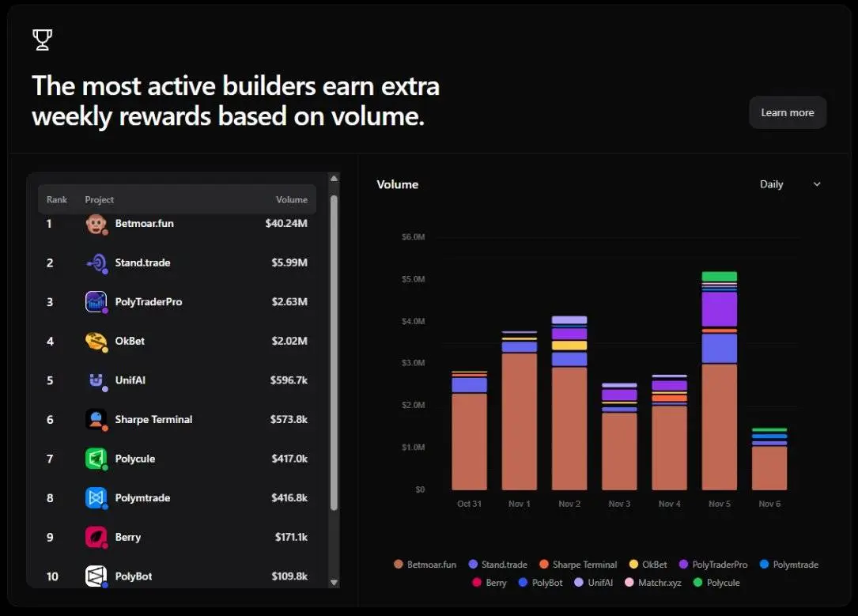The height and width of the screenshot is (616, 858).
Task: Click the OkBet project icon
Action: click(x=96, y=341)
